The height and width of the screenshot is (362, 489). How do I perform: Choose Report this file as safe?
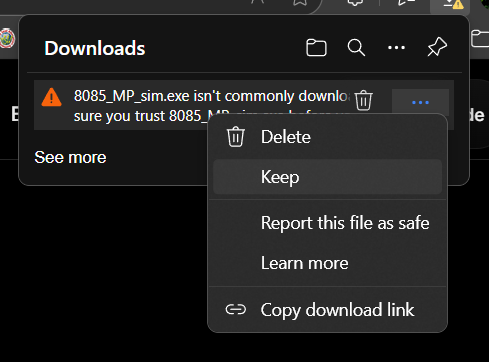327,223
